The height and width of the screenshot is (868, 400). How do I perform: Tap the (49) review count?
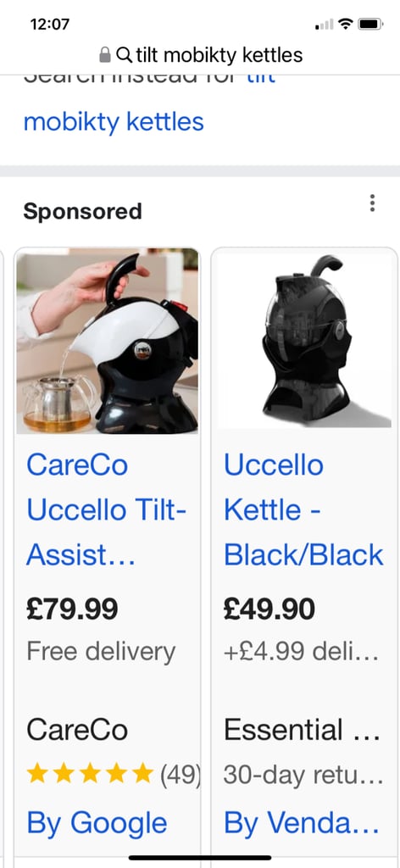tap(180, 774)
